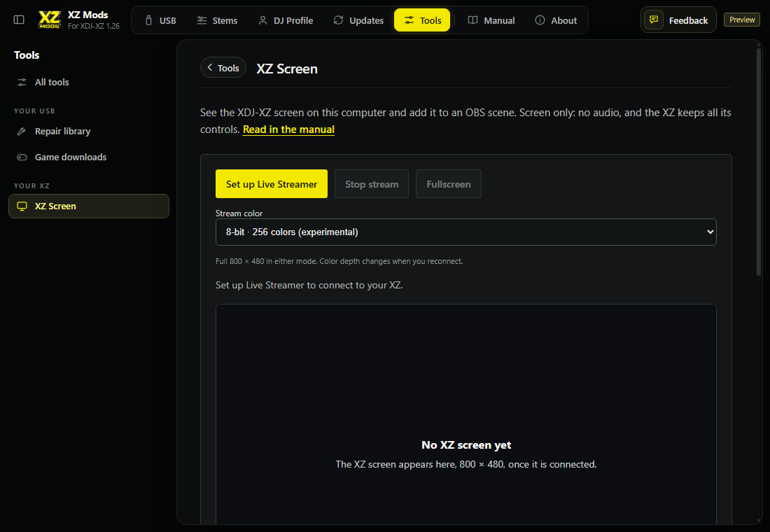Image resolution: width=770 pixels, height=532 pixels.
Task: Click the Repair library wrench icon
Action: click(x=22, y=131)
